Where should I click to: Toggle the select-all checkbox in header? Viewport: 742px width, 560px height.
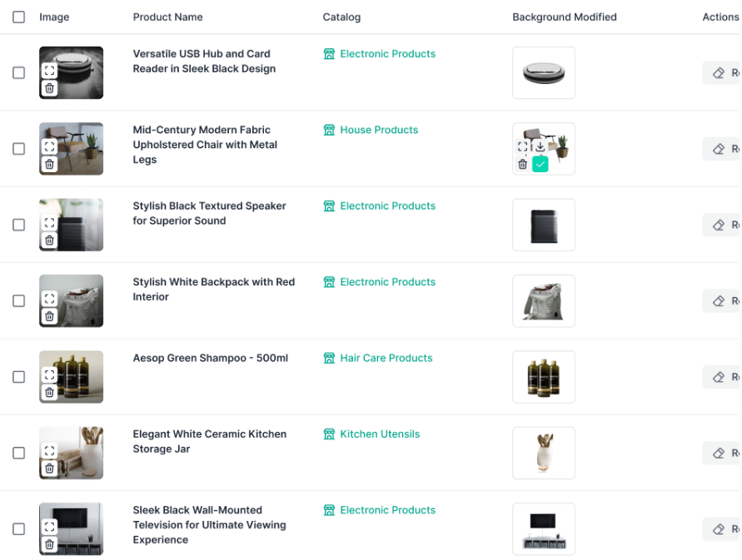click(x=19, y=17)
